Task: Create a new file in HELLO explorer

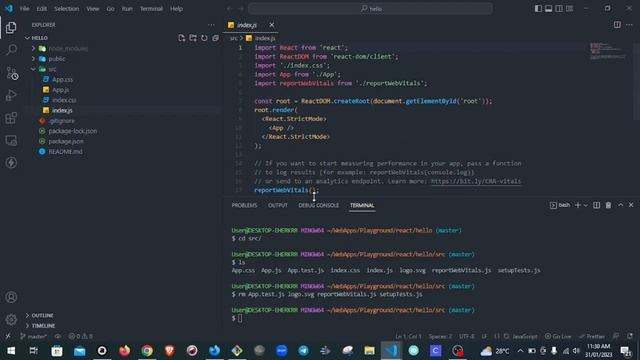Action: coord(182,38)
